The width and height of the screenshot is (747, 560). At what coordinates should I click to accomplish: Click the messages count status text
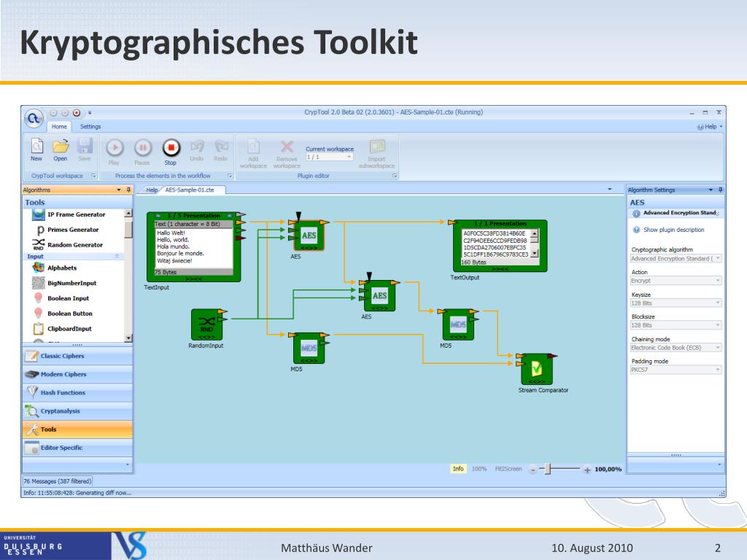click(57, 481)
